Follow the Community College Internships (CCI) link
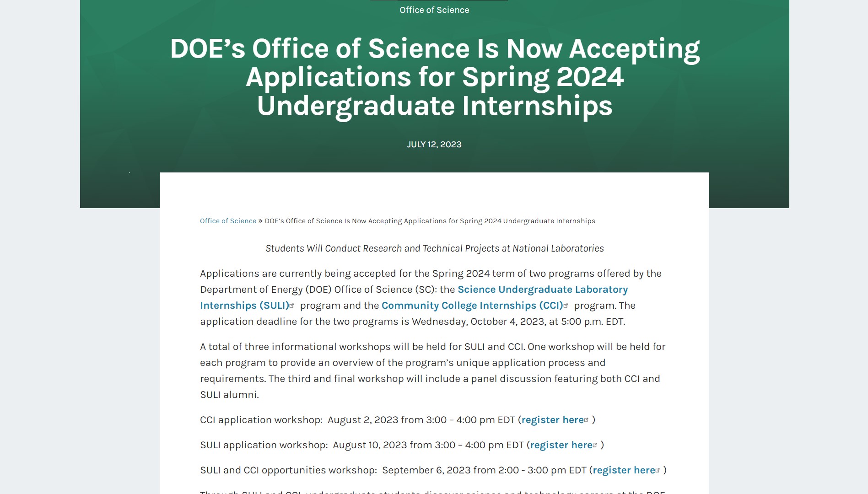The width and height of the screenshot is (868, 494). (x=472, y=306)
